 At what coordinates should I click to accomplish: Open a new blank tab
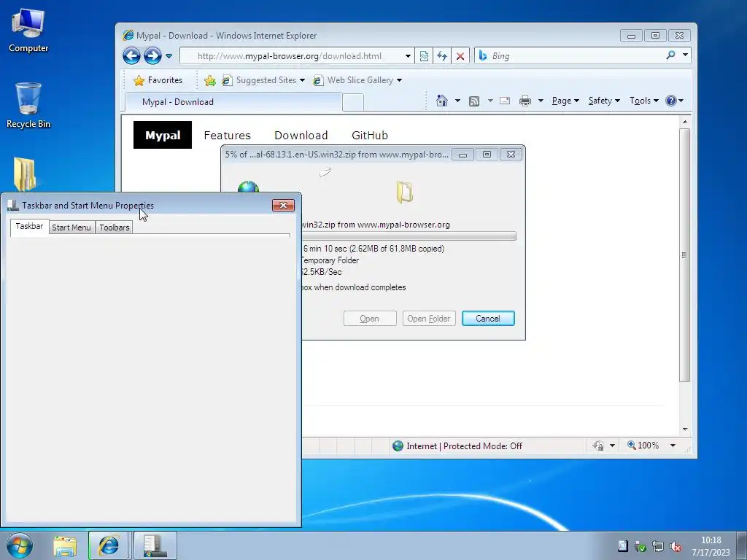click(353, 102)
